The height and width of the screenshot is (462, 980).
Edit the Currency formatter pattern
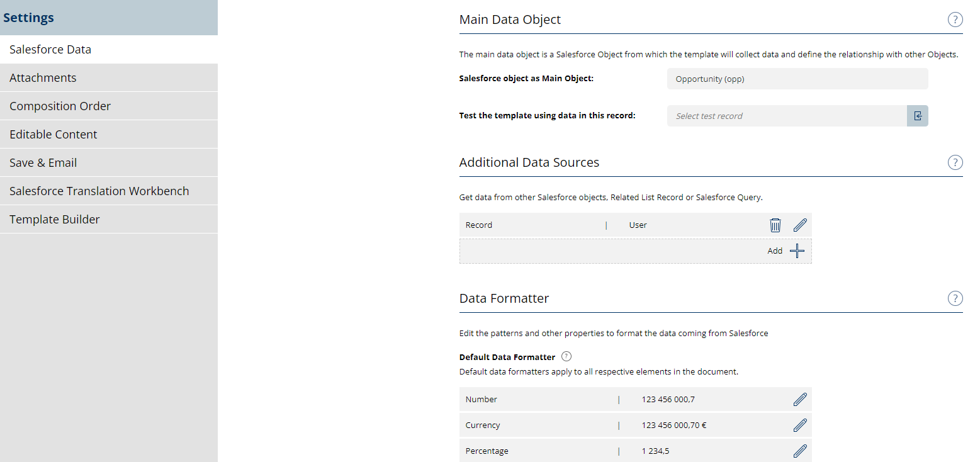[x=800, y=425]
